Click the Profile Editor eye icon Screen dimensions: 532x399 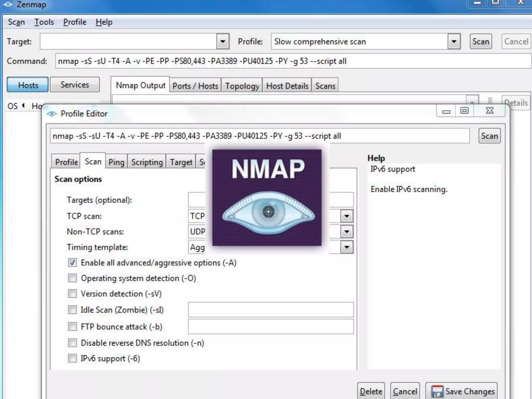click(x=52, y=114)
